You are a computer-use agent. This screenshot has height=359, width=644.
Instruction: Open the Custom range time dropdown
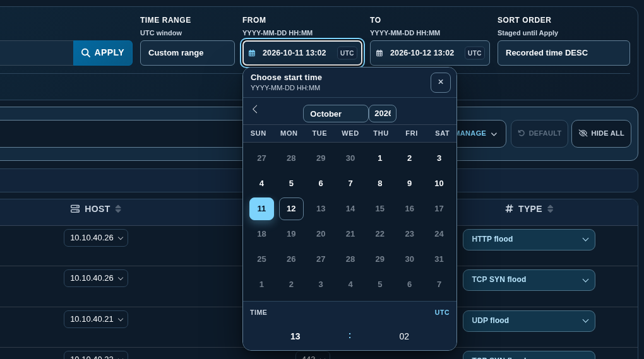click(188, 53)
